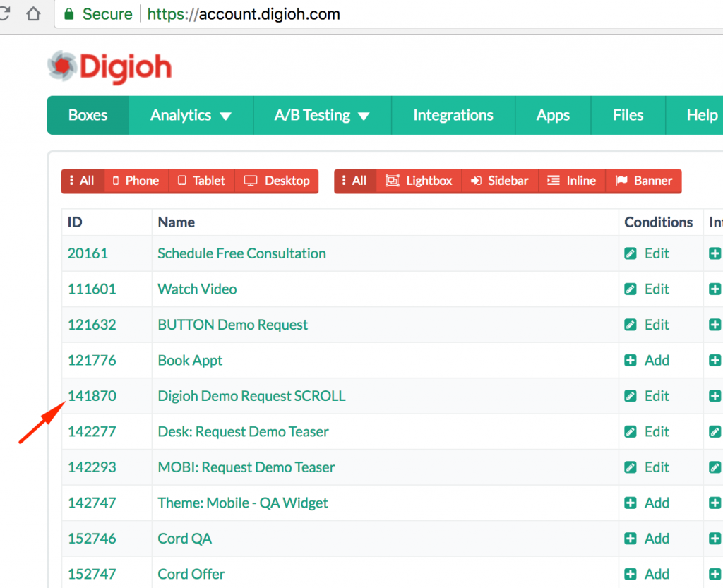Open the Help menu item
Viewport: 723px width, 588px height.
coord(702,115)
